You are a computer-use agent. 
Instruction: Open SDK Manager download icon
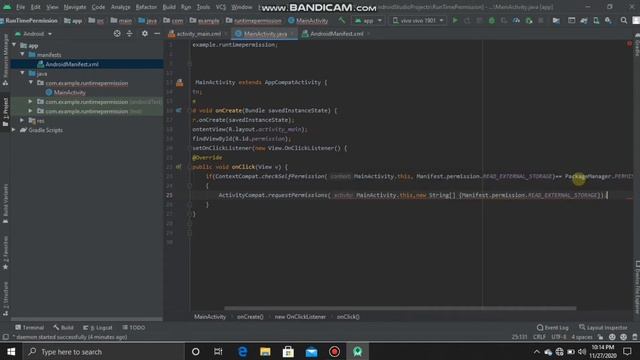(608, 20)
